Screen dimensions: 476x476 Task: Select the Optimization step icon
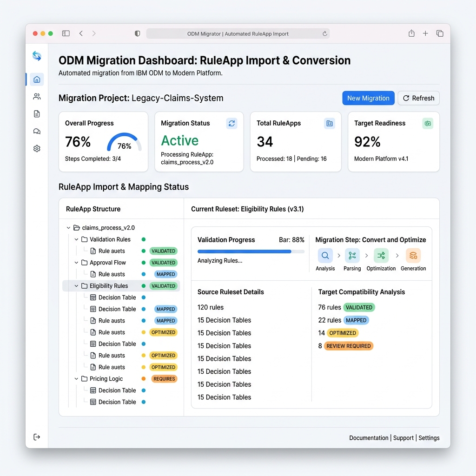pyautogui.click(x=381, y=256)
